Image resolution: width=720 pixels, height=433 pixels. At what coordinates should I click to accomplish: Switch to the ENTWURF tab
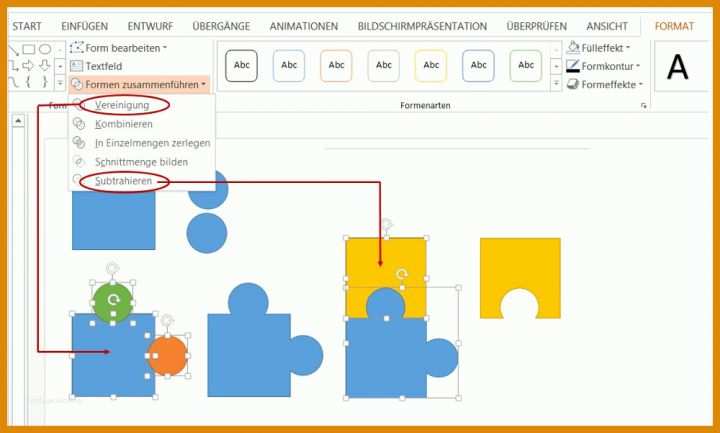tap(150, 26)
